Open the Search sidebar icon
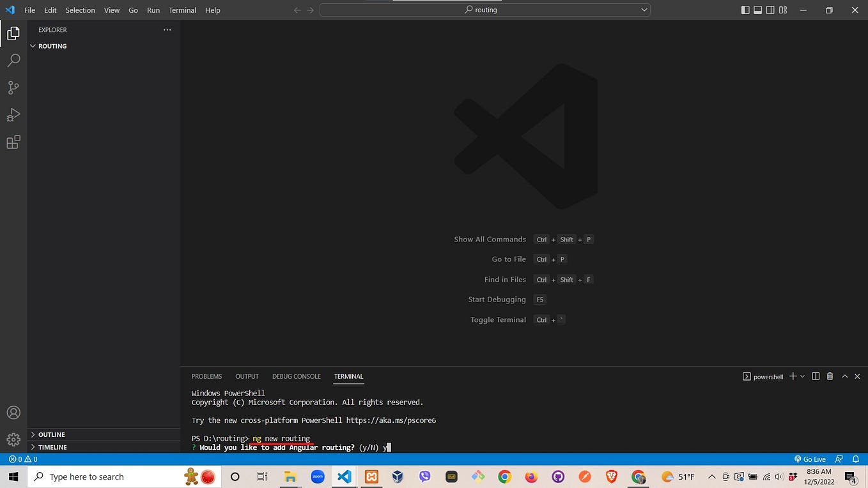The height and width of the screenshot is (488, 868). point(13,60)
